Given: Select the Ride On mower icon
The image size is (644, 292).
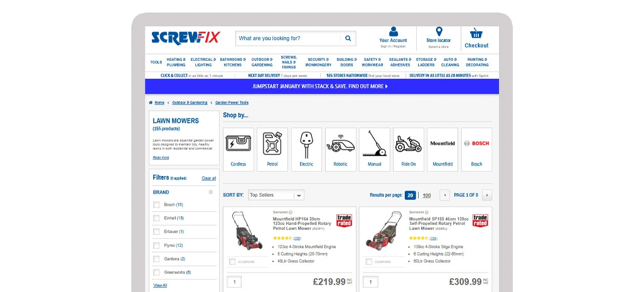Looking at the screenshot, I should click(x=408, y=144).
